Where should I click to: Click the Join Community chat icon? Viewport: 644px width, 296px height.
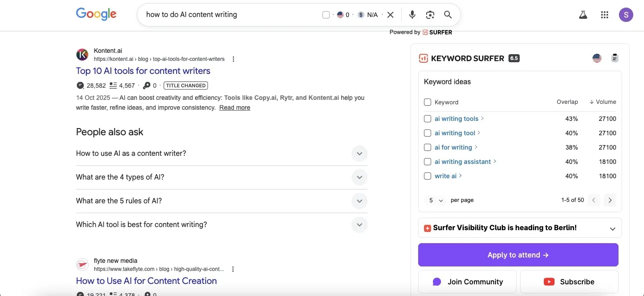click(x=437, y=282)
